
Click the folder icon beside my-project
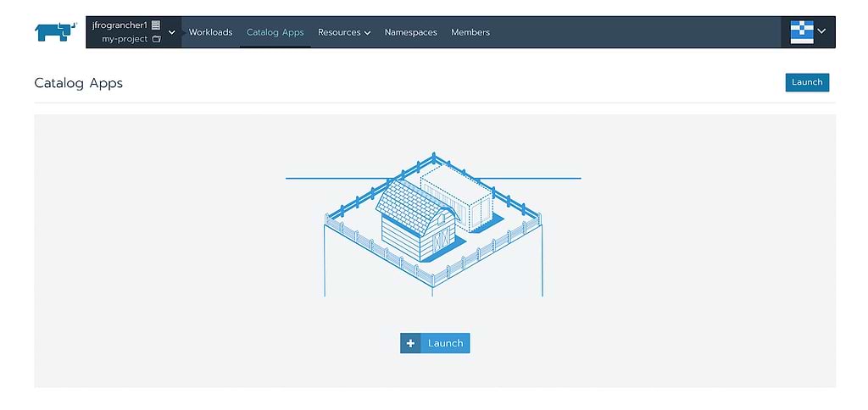(x=156, y=39)
